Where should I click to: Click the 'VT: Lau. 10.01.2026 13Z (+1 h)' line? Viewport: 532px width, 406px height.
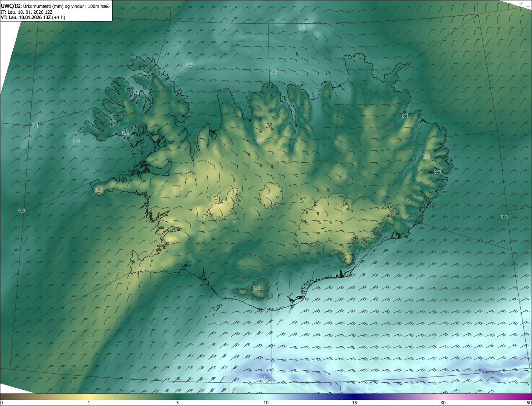click(x=33, y=17)
